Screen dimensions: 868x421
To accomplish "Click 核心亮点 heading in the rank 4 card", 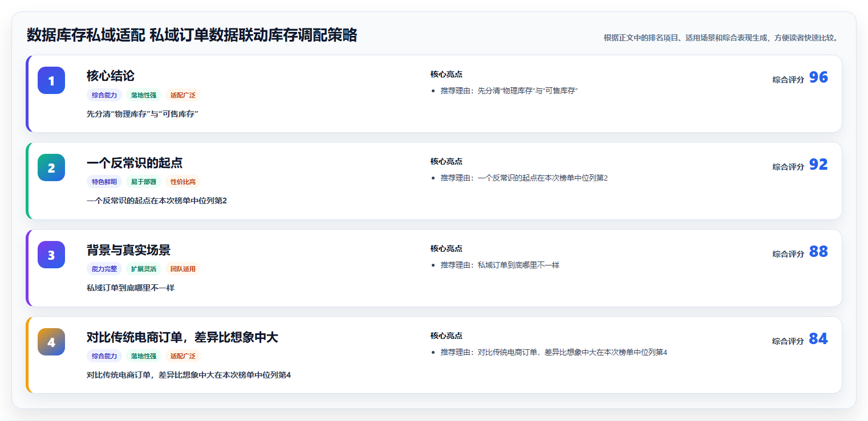I will point(446,336).
